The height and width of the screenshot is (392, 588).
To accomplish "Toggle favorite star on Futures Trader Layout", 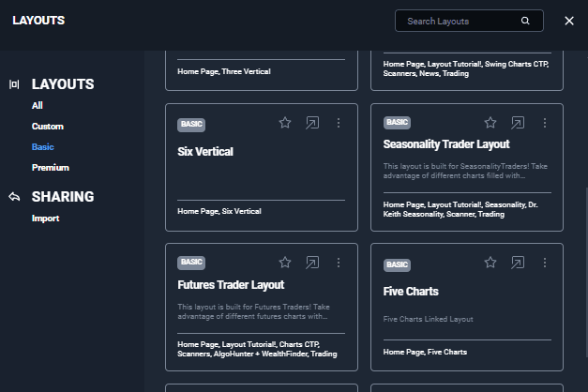I will 285,263.
